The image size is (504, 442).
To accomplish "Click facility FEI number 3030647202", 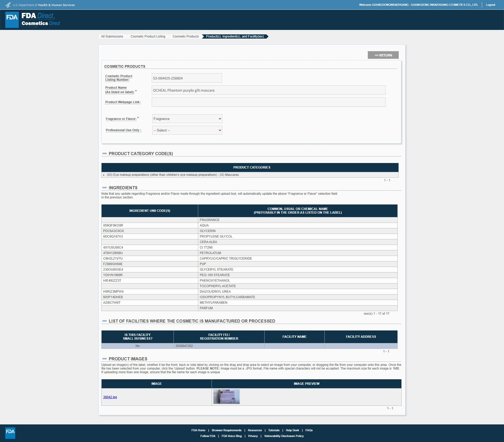I will 184,346.
